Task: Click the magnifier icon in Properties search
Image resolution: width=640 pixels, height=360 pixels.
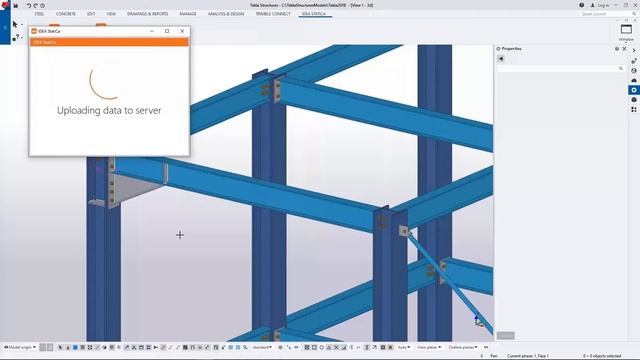Action: click(x=621, y=69)
